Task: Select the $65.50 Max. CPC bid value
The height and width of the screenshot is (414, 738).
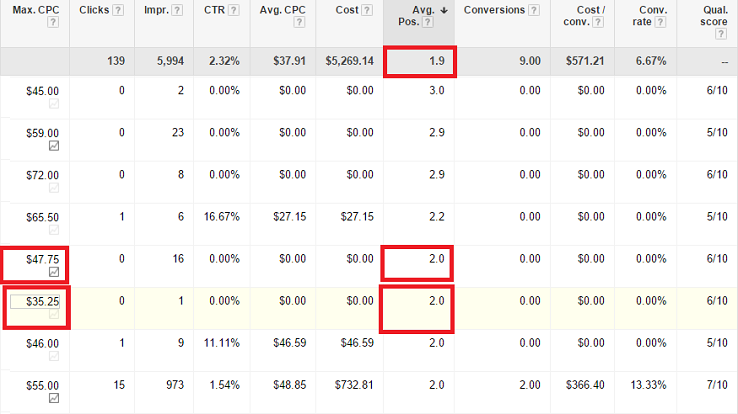Action: pos(41,216)
